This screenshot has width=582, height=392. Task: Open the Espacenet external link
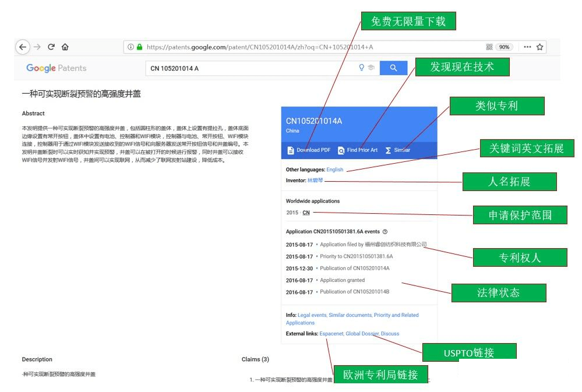(331, 334)
